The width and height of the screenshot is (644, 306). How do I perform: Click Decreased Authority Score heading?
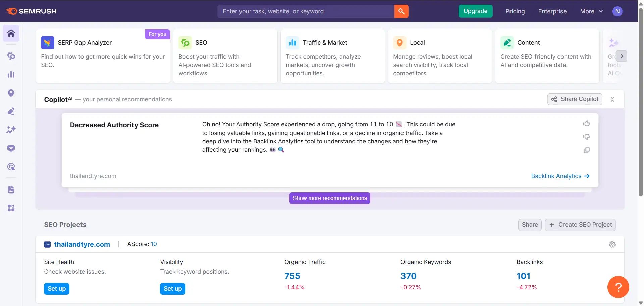[x=114, y=125]
